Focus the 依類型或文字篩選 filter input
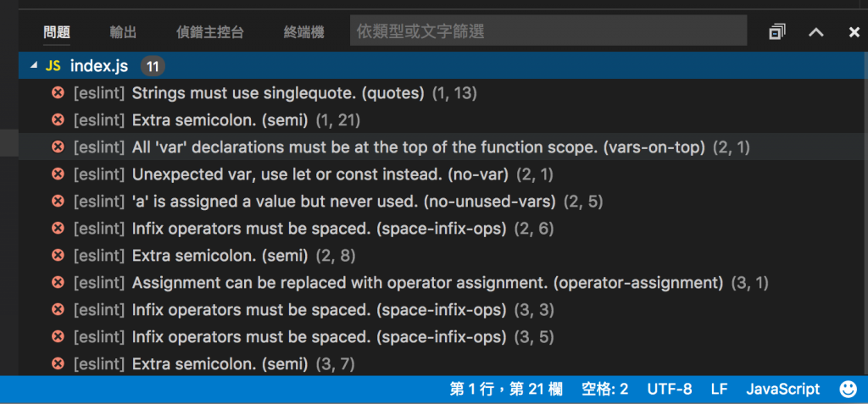The width and height of the screenshot is (868, 404). [x=548, y=32]
